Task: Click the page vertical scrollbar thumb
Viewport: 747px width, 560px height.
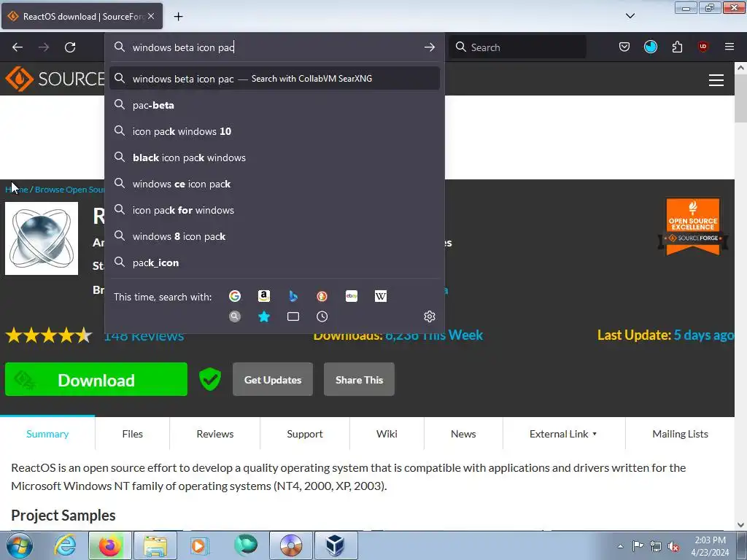Action: click(740, 98)
